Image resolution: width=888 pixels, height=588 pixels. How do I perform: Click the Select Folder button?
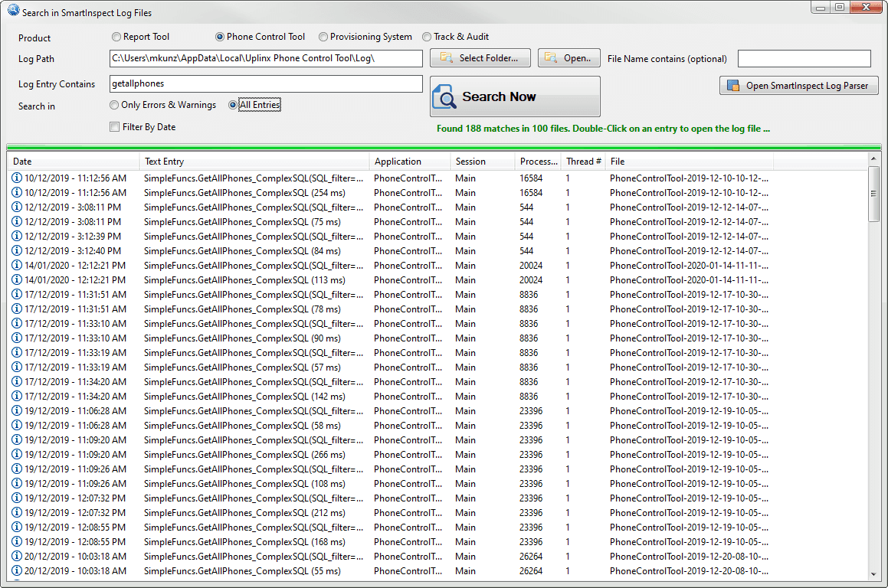480,57
